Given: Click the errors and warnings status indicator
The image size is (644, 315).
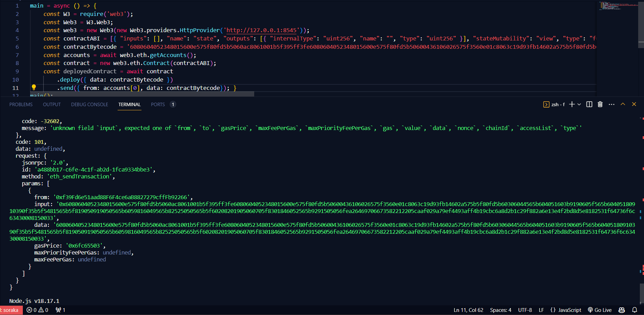Looking at the screenshot, I should click(37, 310).
